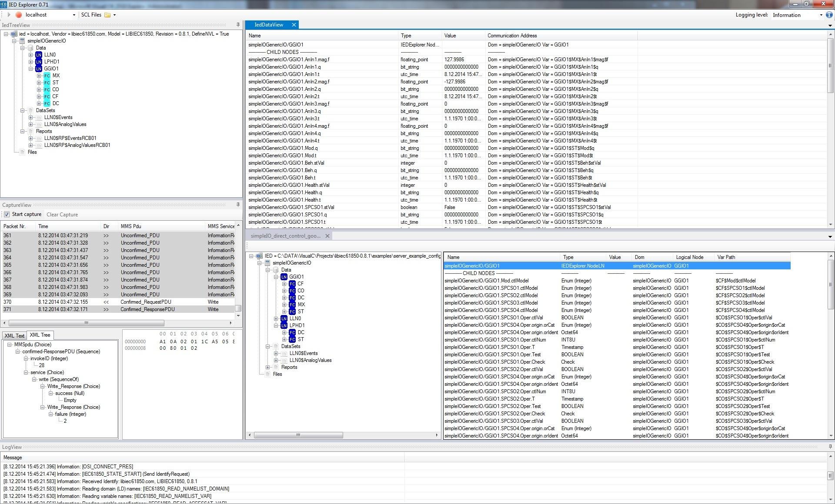
Task: Collapse the GGIO1 logical node
Action: [x=30, y=69]
